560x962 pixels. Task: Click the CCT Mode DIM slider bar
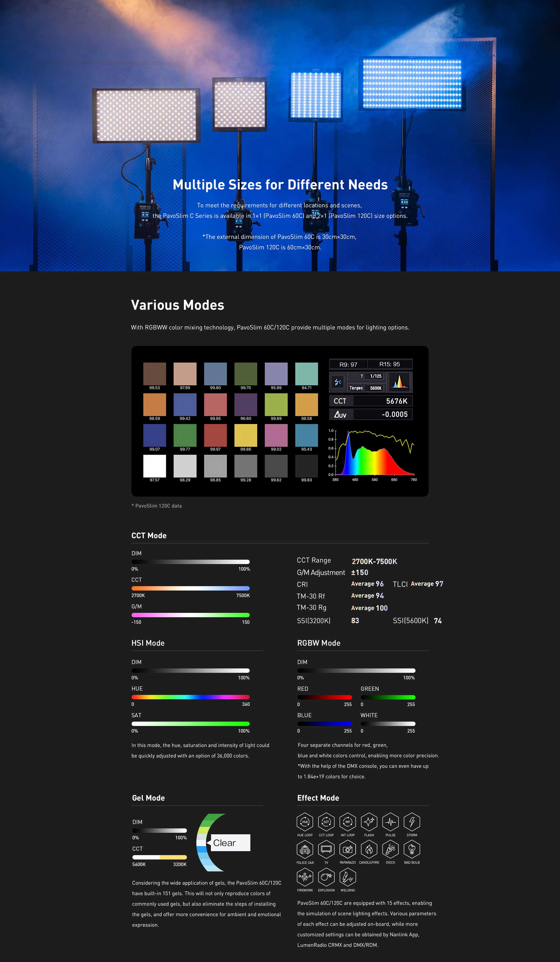[190, 562]
